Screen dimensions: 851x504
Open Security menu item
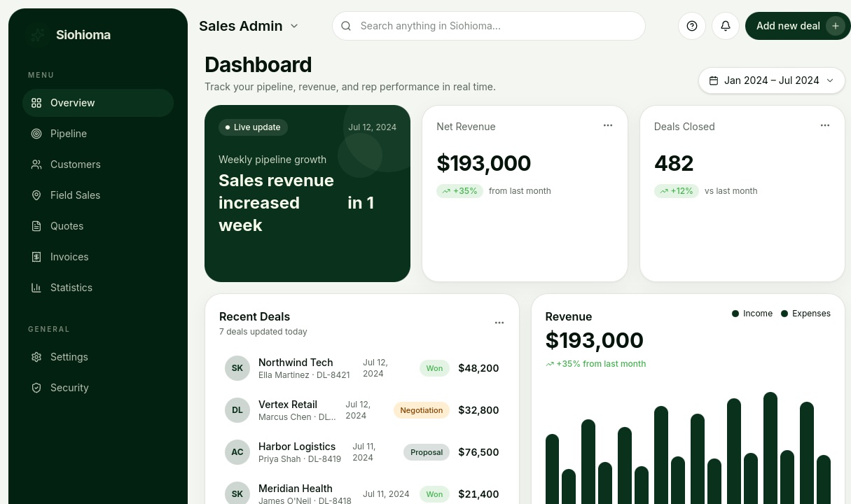click(98, 388)
